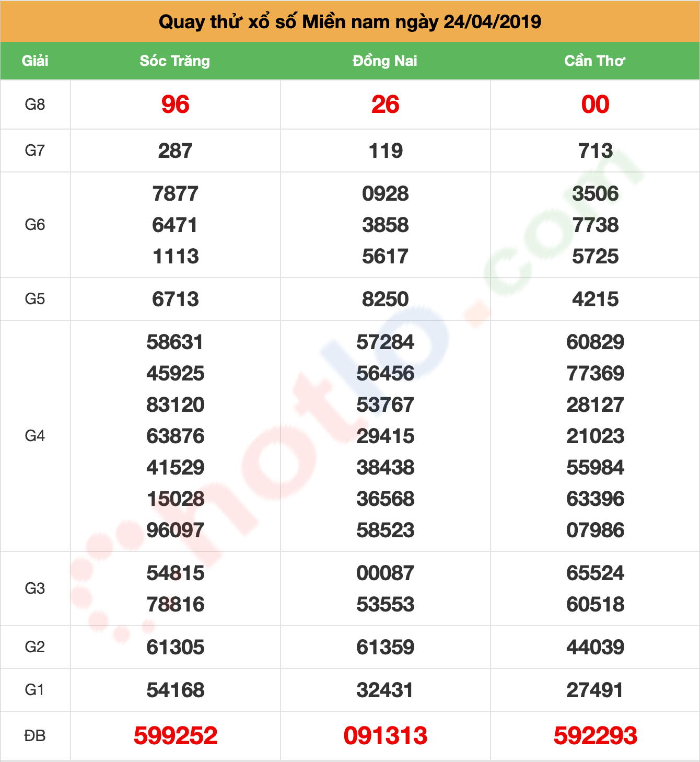The width and height of the screenshot is (700, 762).
Task: Select the G7 row label
Action: pyautogui.click(x=35, y=151)
